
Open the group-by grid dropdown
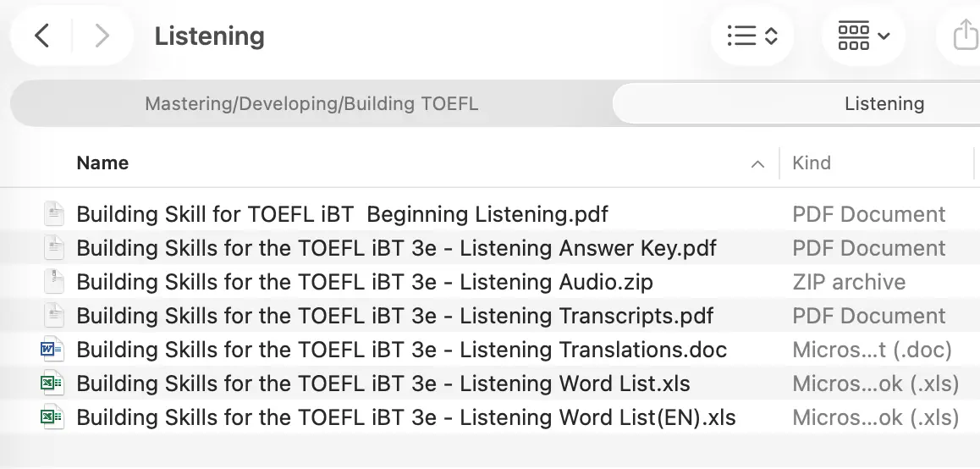coord(863,36)
